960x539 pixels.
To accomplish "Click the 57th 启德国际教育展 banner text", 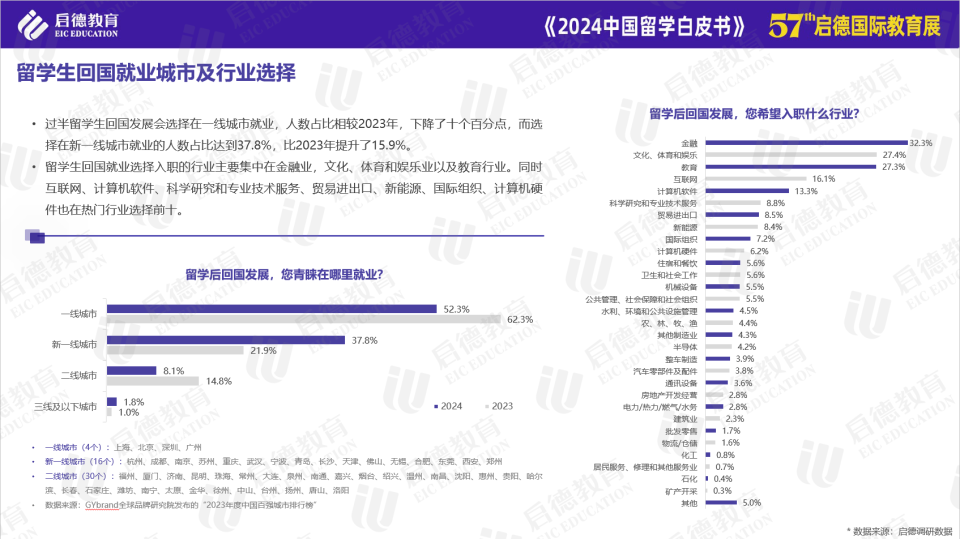I will click(x=855, y=26).
